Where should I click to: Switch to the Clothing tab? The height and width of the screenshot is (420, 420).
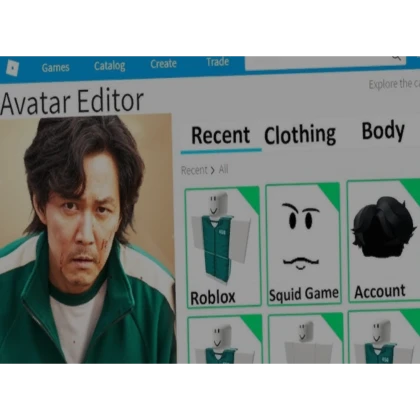(300, 134)
